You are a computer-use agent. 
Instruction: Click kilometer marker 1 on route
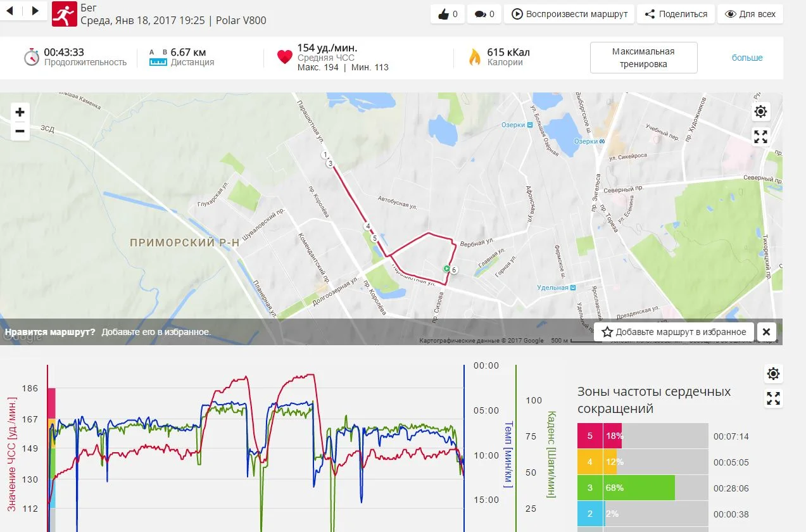pyautogui.click(x=325, y=155)
